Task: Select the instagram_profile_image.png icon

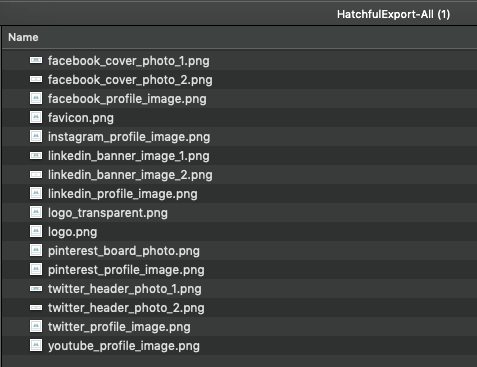Action: [x=36, y=136]
